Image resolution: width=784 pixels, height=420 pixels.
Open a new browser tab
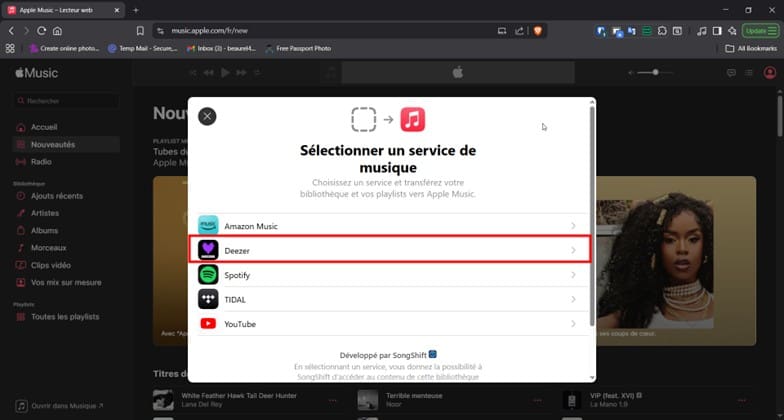click(x=136, y=10)
